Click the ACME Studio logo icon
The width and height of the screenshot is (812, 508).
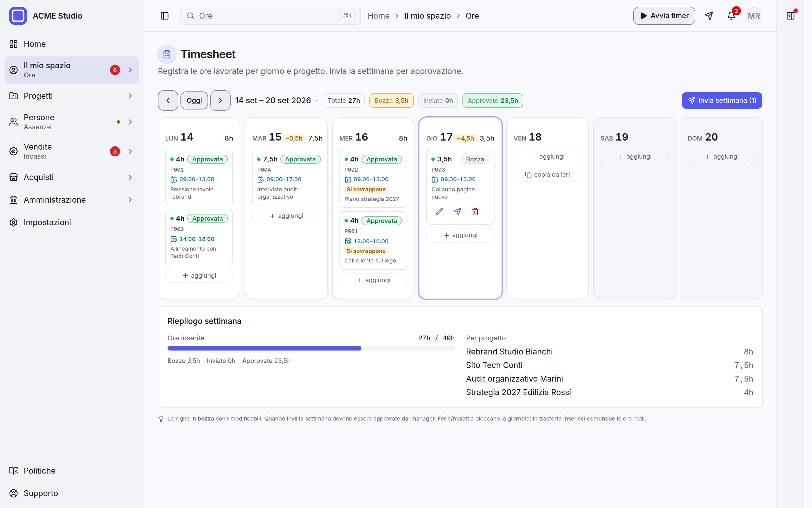pos(18,16)
